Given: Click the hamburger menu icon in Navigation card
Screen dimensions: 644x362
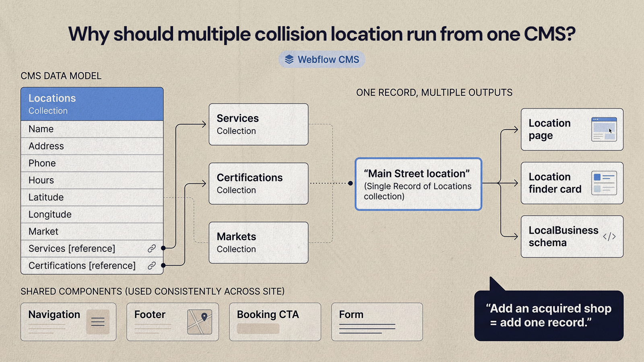Looking at the screenshot, I should coord(98,322).
